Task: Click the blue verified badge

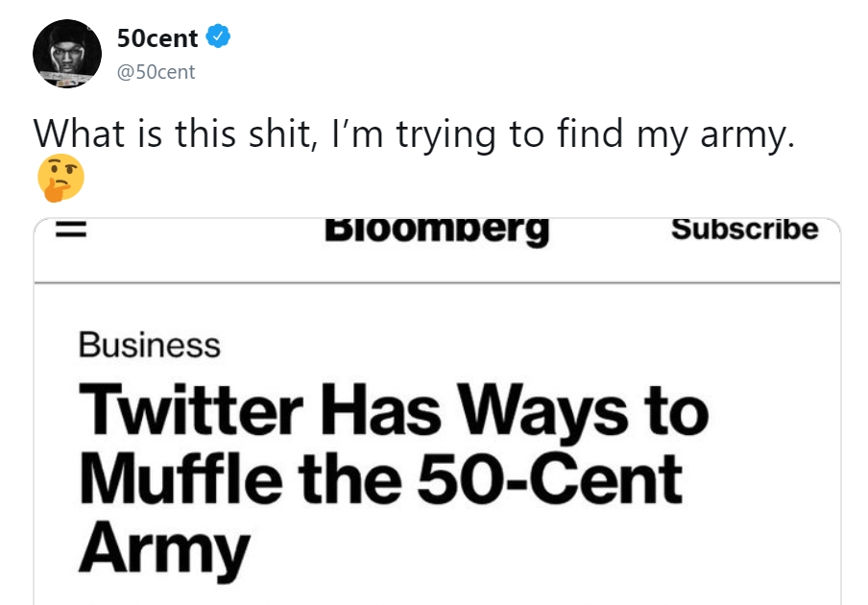Action: (219, 37)
